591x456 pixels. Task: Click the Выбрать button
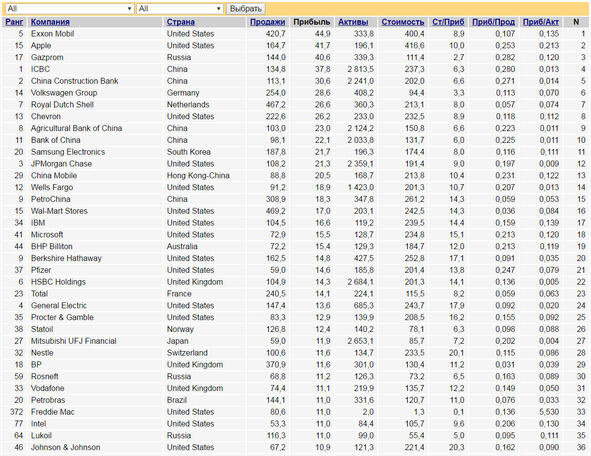click(245, 9)
